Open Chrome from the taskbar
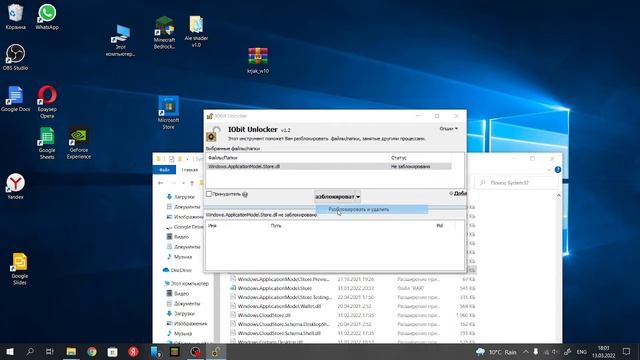Viewport: 640px width, 360px height. click(92, 351)
